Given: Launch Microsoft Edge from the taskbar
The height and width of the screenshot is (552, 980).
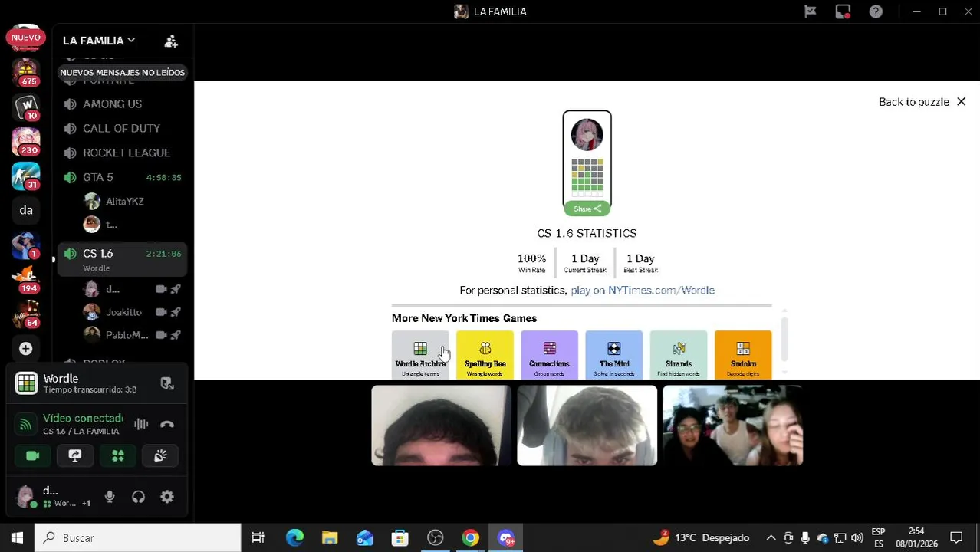Looking at the screenshot, I should (x=294, y=538).
